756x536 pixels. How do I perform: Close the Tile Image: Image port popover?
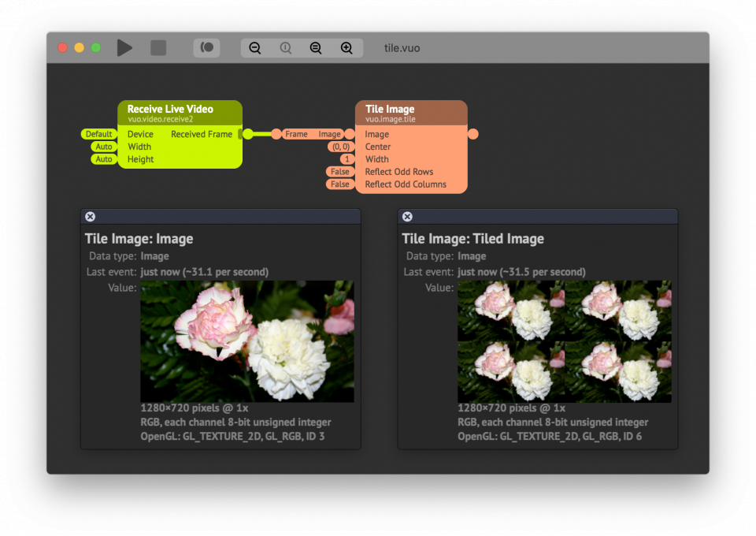click(x=90, y=217)
